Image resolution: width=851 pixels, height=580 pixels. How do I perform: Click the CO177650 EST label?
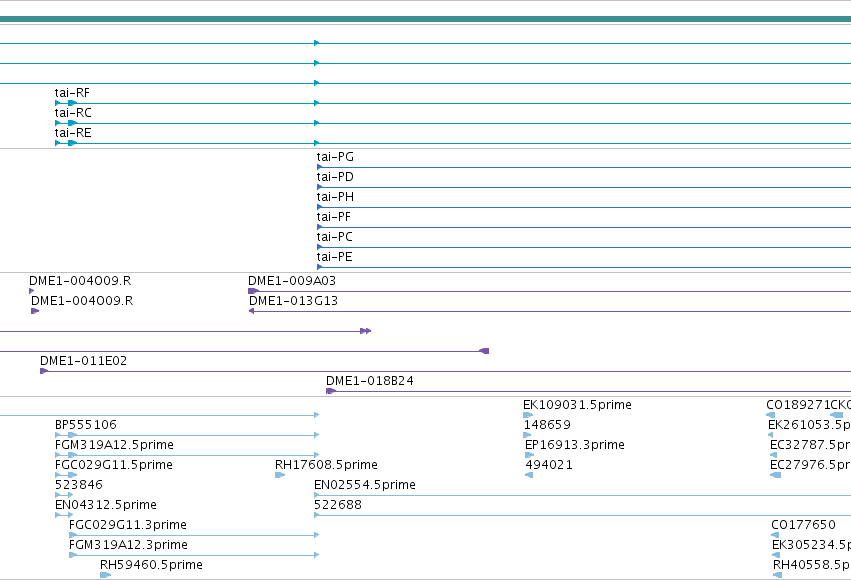point(803,525)
